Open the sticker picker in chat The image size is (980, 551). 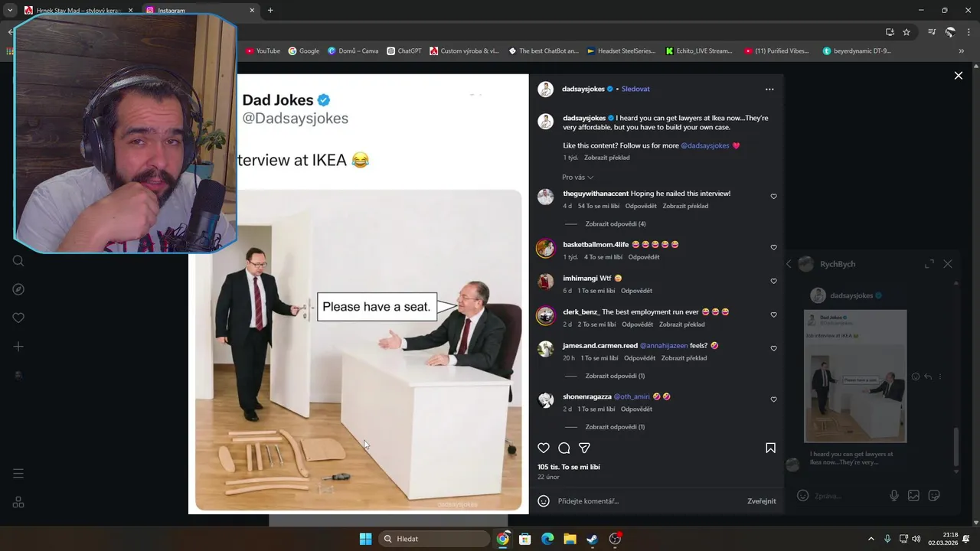[934, 496]
